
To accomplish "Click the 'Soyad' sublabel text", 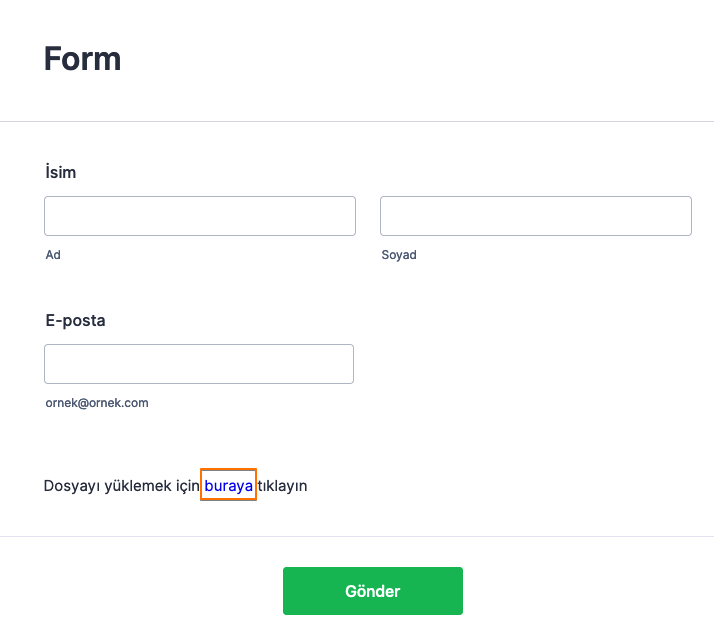I will tap(399, 255).
